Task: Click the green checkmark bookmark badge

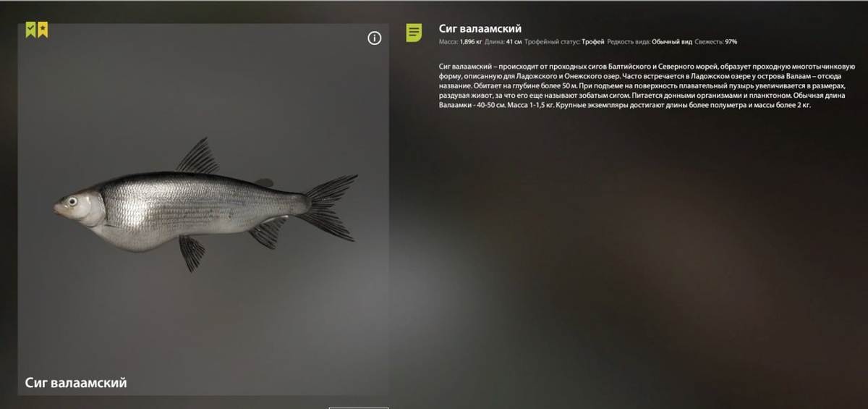Action: 30,30
